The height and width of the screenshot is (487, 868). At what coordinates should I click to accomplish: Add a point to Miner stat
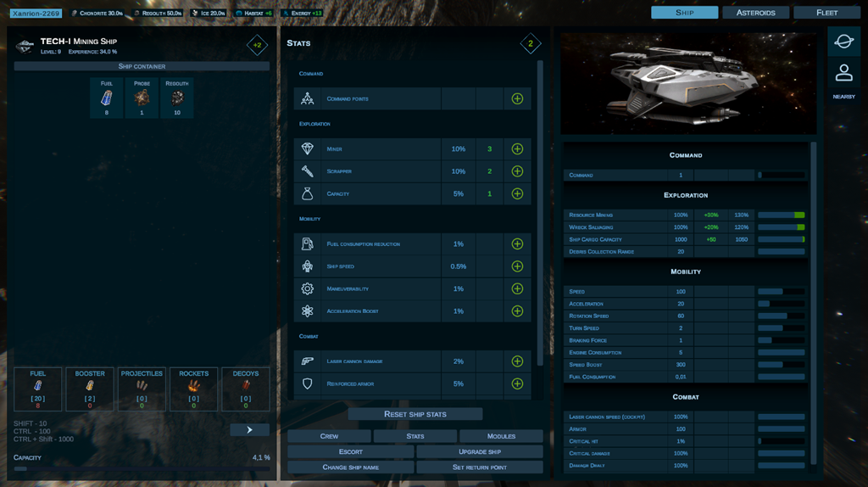(x=517, y=149)
